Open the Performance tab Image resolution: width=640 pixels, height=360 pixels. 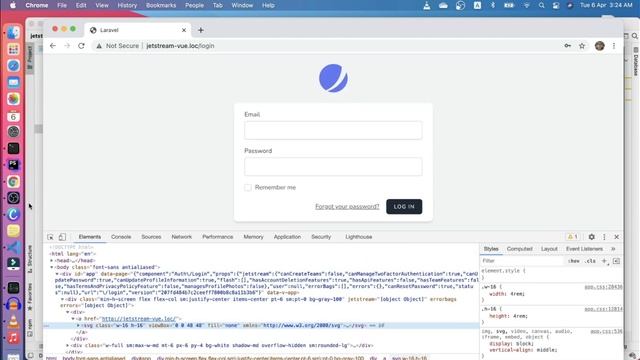tap(218, 237)
